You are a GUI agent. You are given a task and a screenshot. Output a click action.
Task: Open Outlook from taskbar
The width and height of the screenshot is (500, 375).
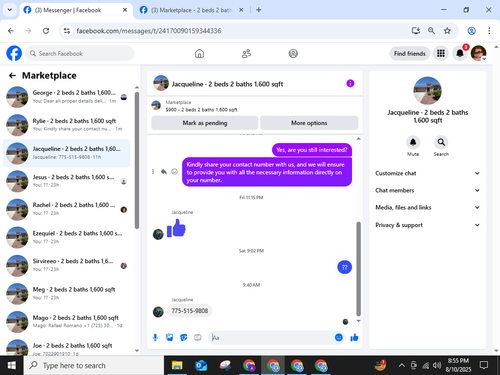pyautogui.click(x=201, y=366)
